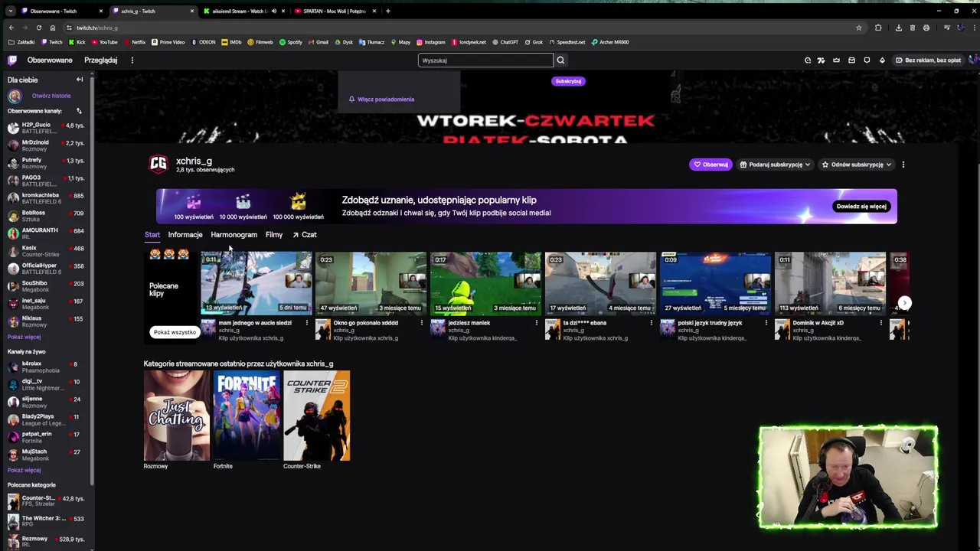Open the three-dot menu beside Przeglądaj
The image size is (980, 551).
pyautogui.click(x=132, y=60)
